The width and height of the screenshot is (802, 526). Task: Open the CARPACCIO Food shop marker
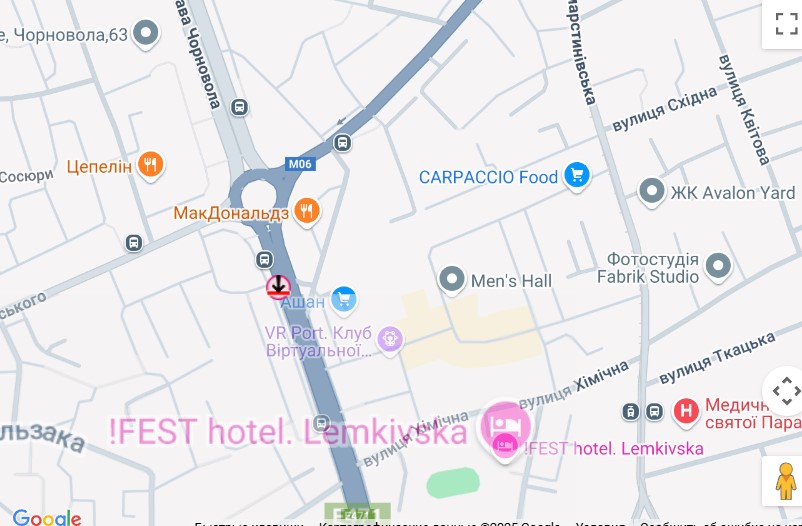click(577, 176)
